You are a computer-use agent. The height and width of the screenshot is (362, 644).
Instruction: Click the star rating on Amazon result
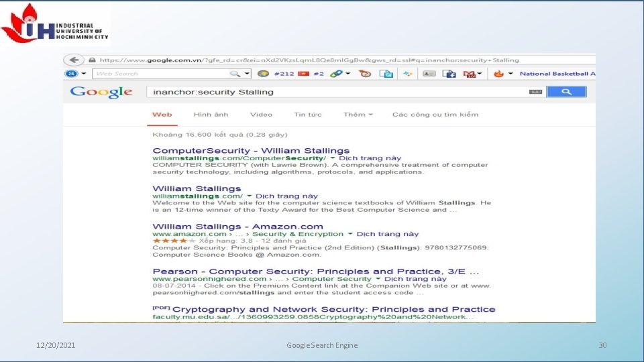(174, 241)
